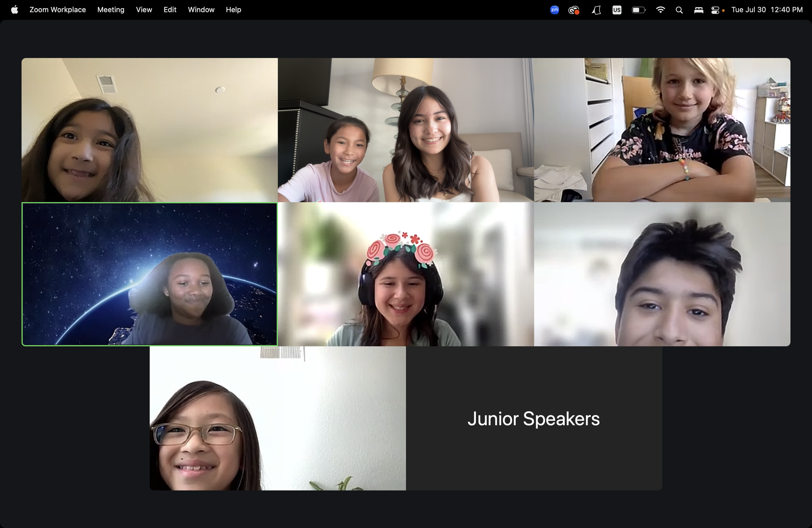Click the battery status icon
The image size is (812, 528).
coord(638,10)
